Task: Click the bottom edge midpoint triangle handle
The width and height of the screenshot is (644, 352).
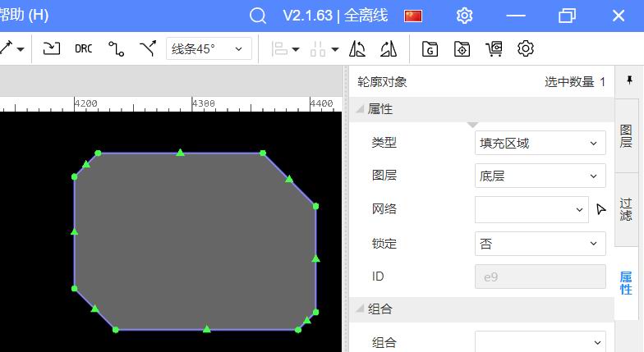Action: point(207,328)
